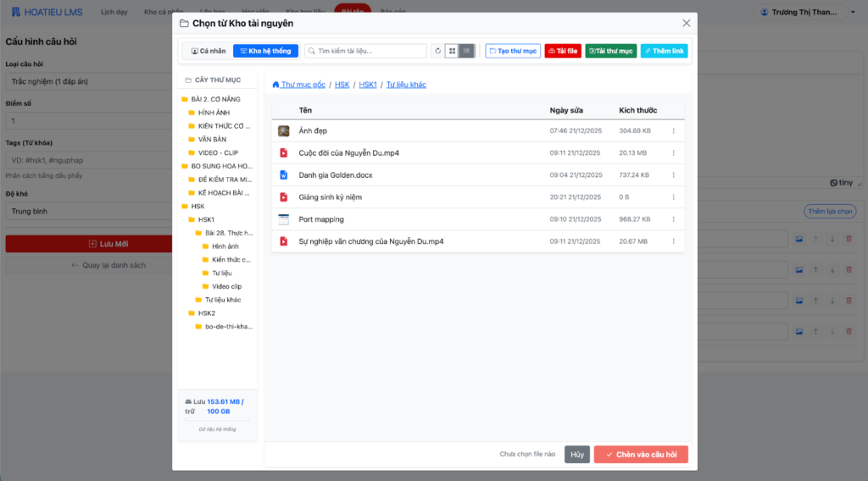This screenshot has width=868, height=481.
Task: Click the Danh gia Golden.docx file icon
Action: (x=284, y=175)
